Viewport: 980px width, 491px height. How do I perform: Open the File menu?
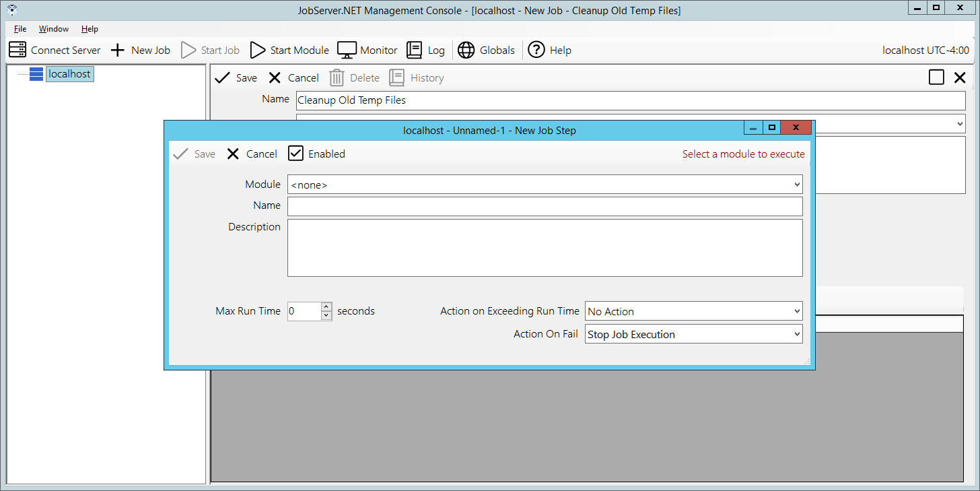[x=20, y=29]
